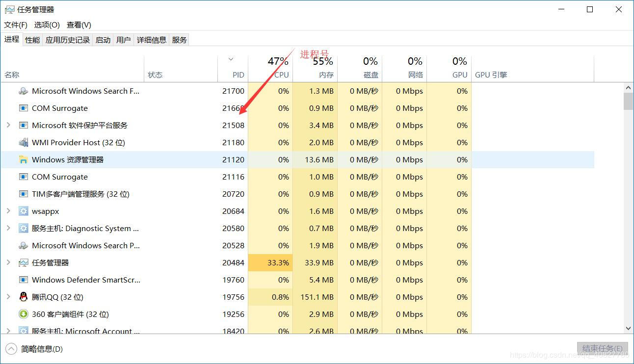Click the 0.8% CPU cell for 腾讯QQ
634x364 pixels.
tap(270, 297)
